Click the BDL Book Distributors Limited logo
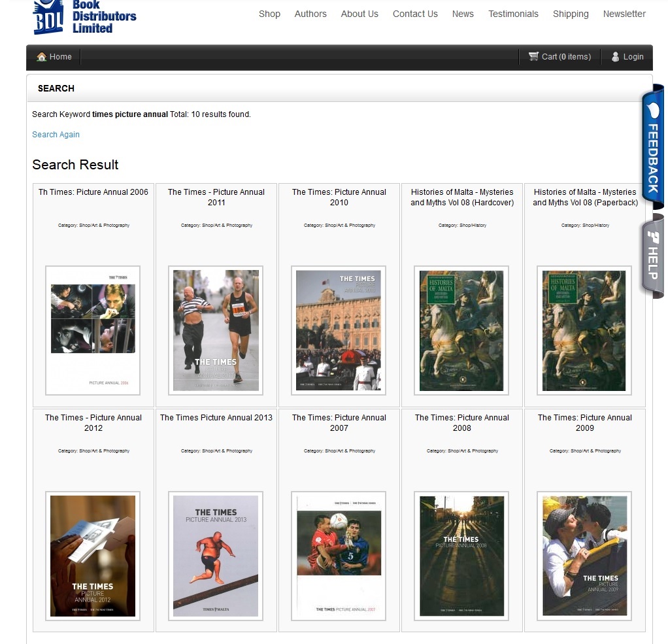This screenshot has height=644, width=668. 84,17
